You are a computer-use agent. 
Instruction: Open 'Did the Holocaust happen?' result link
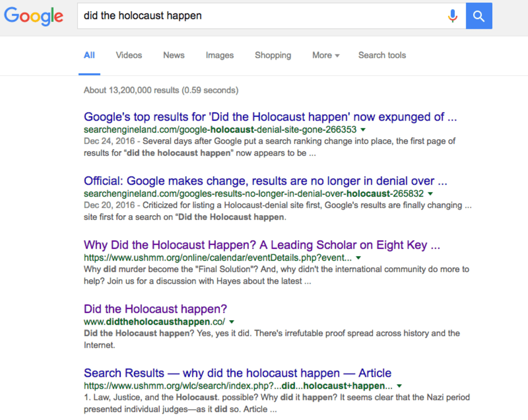click(x=155, y=309)
